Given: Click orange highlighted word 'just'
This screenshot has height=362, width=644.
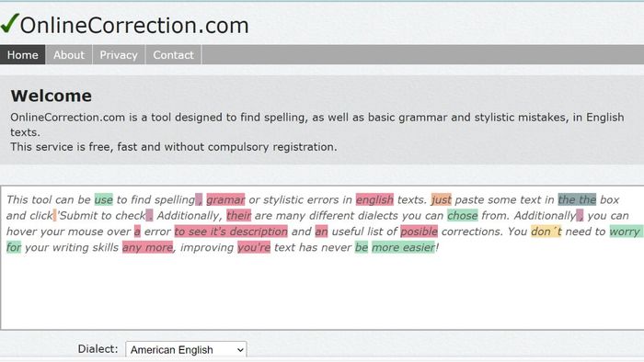Looking at the screenshot, I should 441,199.
